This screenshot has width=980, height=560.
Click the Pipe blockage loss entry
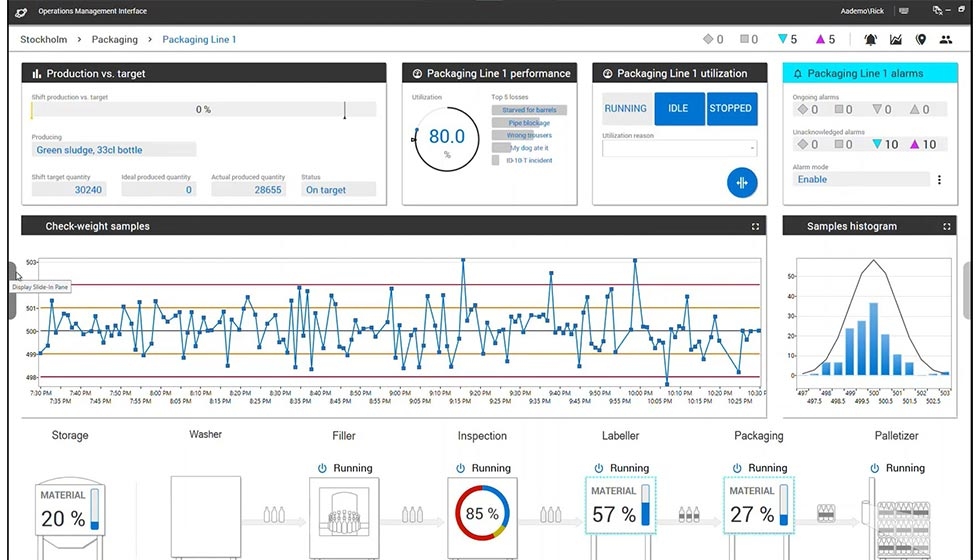[x=529, y=123]
